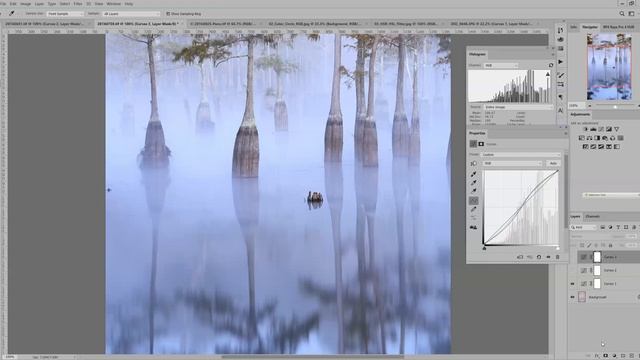640x360 pixels.
Task: Hide the Curves 1 layer
Action: point(572,284)
